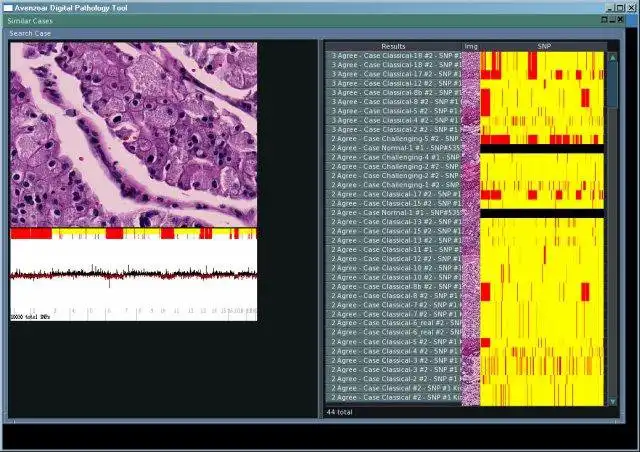This screenshot has height=452, width=640.
Task: Click the red-yellow SNP bar under the image
Action: click(133, 233)
